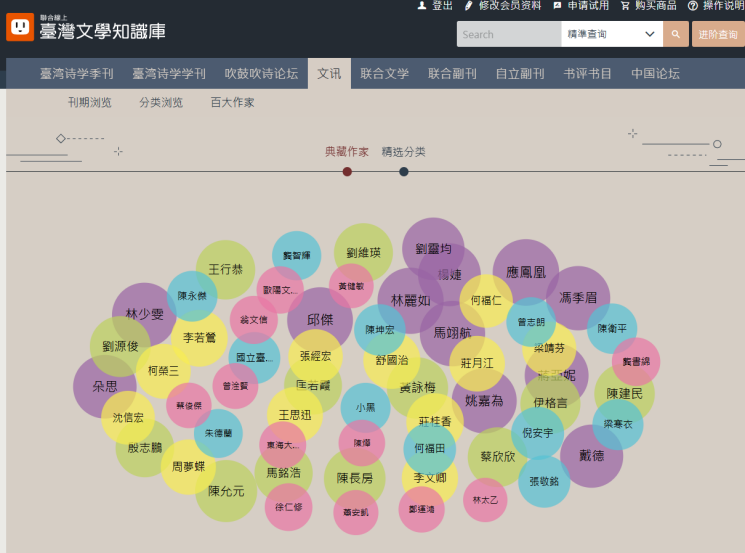Click the 操作说明 help question icon
Screen dimensions: 745x553
[692, 6]
